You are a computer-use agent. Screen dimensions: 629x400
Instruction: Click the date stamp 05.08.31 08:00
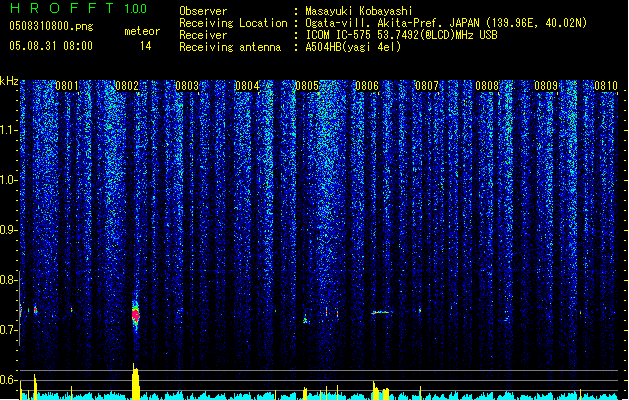point(51,46)
